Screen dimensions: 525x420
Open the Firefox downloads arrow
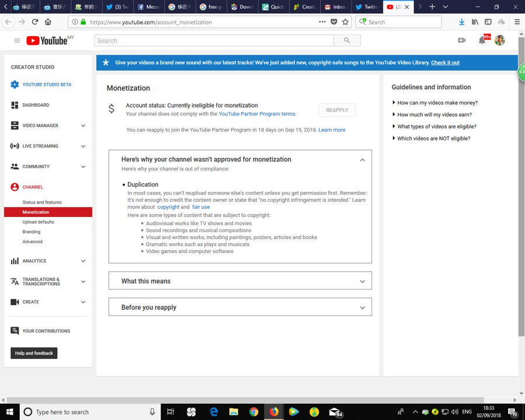tap(462, 22)
